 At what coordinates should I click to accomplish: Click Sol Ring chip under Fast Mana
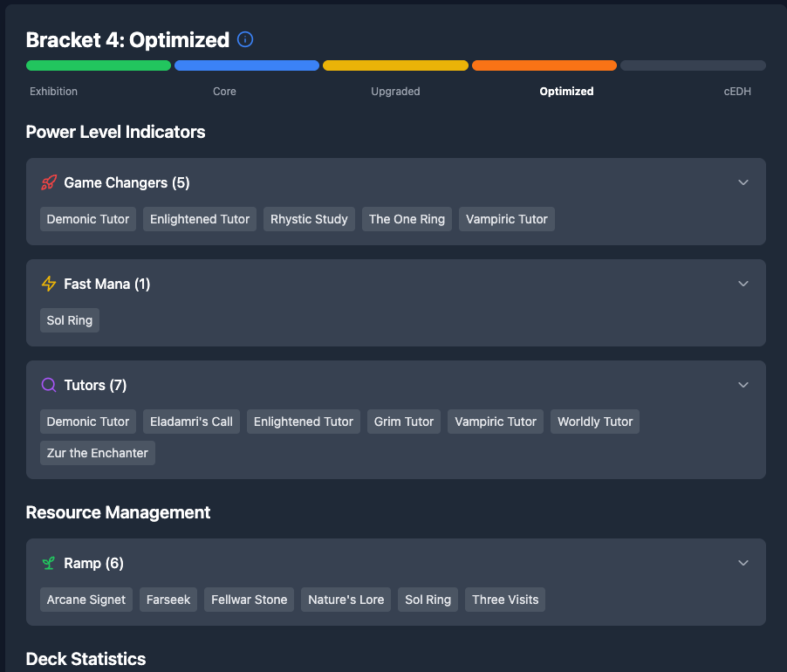(x=70, y=320)
